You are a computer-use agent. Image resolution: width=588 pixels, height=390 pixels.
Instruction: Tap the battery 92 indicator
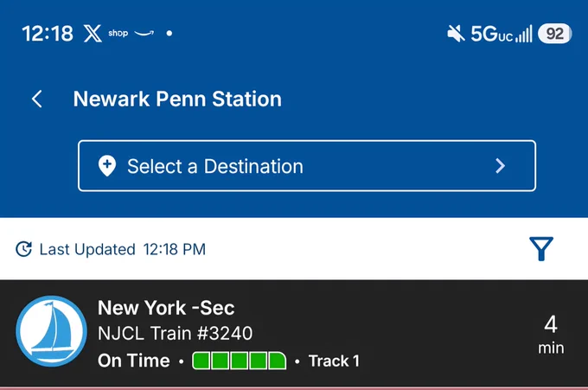pos(554,34)
